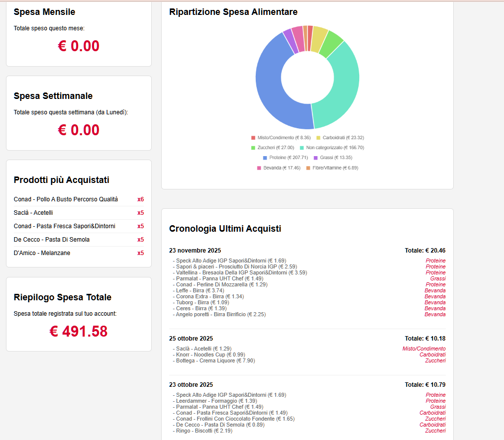Click the red Misto/Condimento legend swatch
The image size is (504, 440).
click(x=253, y=138)
